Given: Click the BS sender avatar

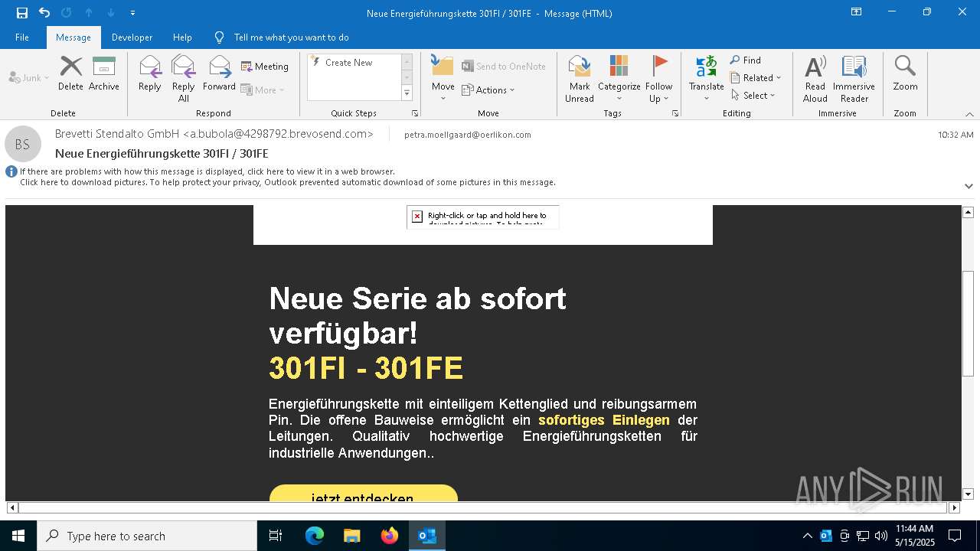Looking at the screenshot, I should coord(23,144).
